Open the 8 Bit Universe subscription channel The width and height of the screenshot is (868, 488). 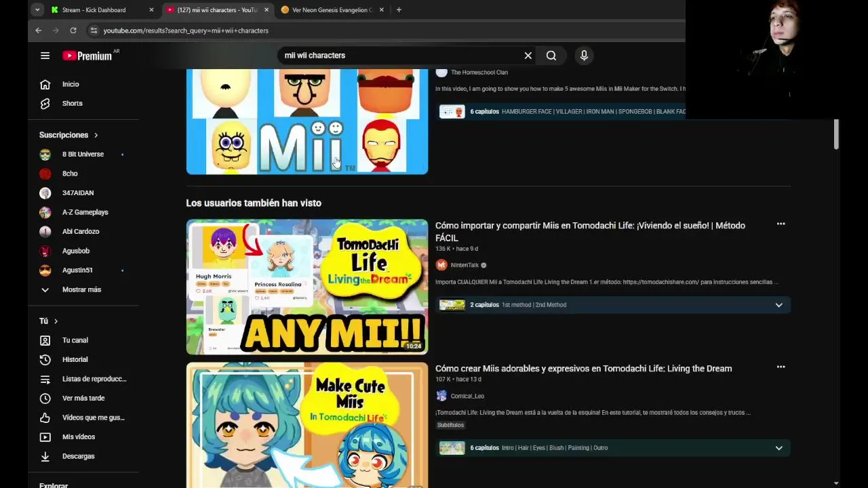83,155
